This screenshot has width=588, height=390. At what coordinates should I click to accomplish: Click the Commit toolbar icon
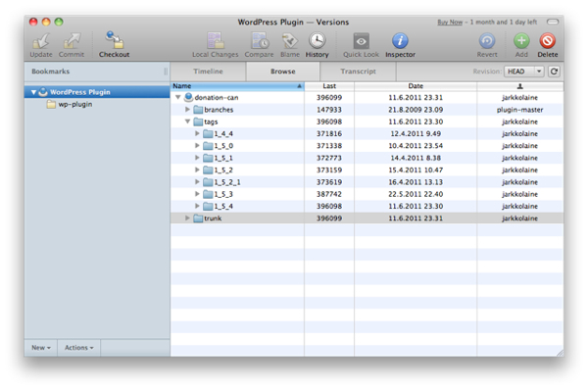72,41
